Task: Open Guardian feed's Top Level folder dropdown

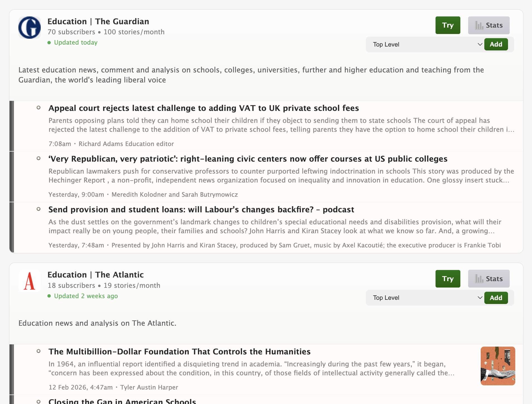Action: click(x=425, y=45)
